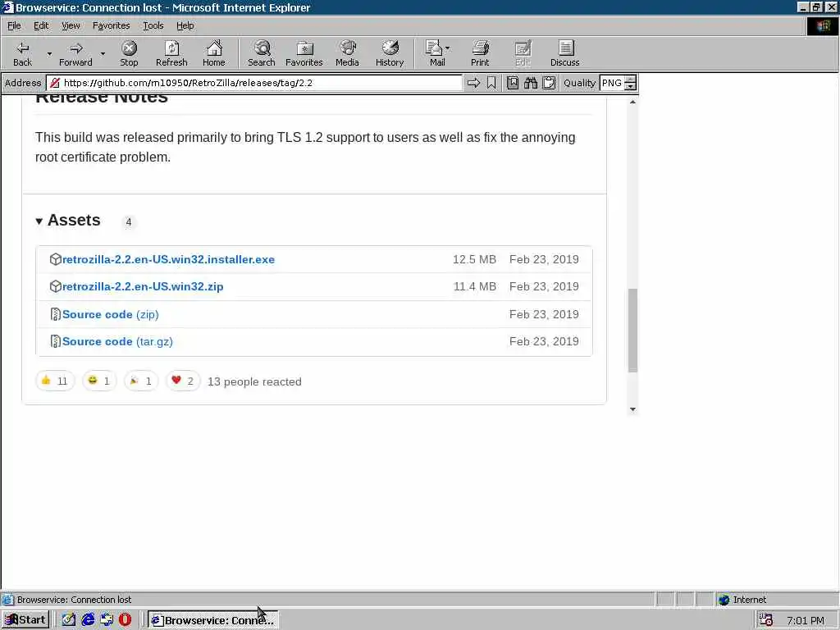This screenshot has height=630, width=840.
Task: Click the scrollbar down arrow
Action: [x=632, y=409]
